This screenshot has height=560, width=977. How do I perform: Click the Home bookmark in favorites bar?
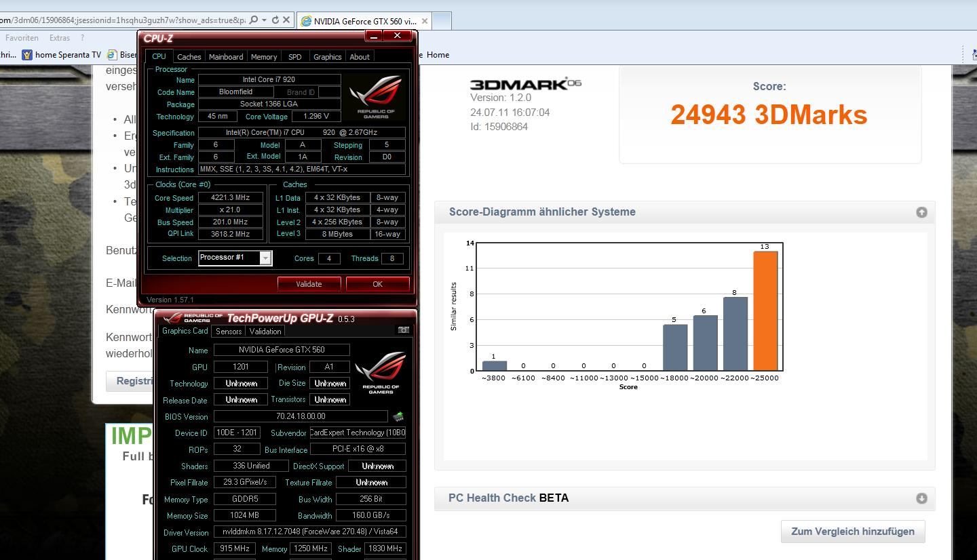pos(438,55)
